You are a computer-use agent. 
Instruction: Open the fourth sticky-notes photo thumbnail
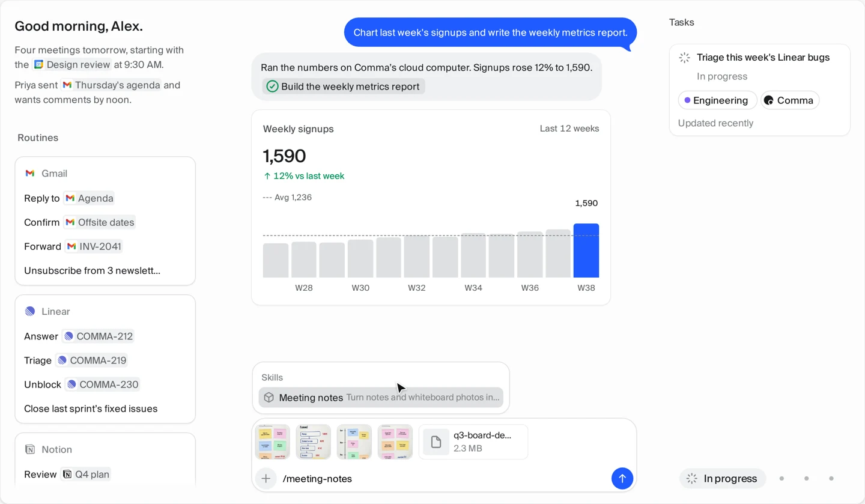coord(395,442)
